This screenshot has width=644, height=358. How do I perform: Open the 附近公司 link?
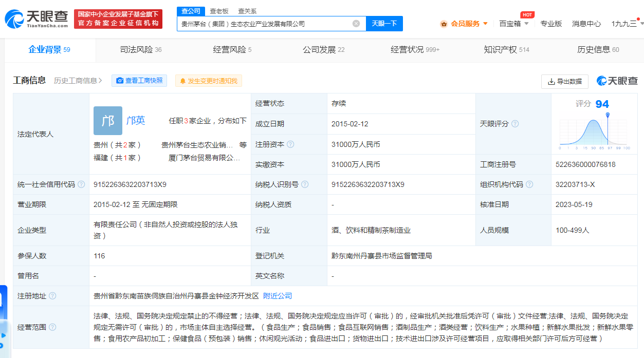[278, 296]
